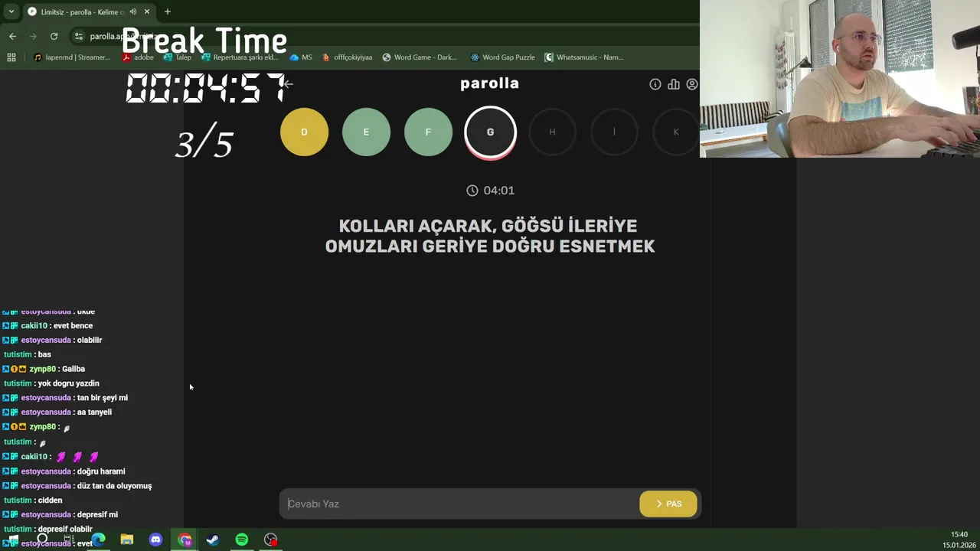This screenshot has width=980, height=551.
Task: Click the webcam overlay of the streamer
Action: pyautogui.click(x=840, y=79)
